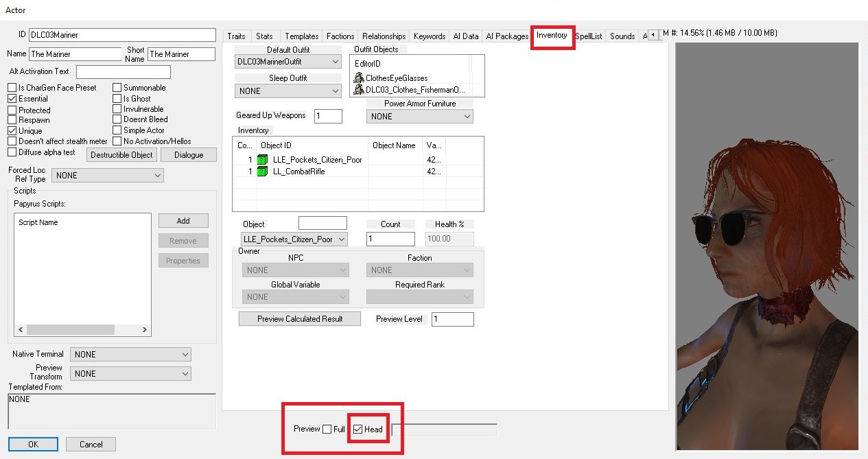This screenshot has width=868, height=459.
Task: Select the DLC03_Clothes_Fisherman outfit icon
Action: pos(358,90)
